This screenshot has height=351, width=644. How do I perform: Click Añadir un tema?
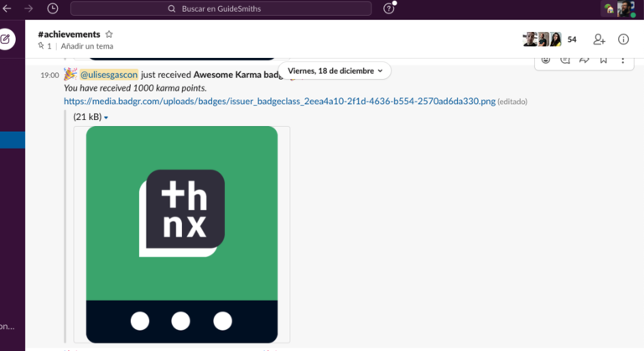[87, 46]
